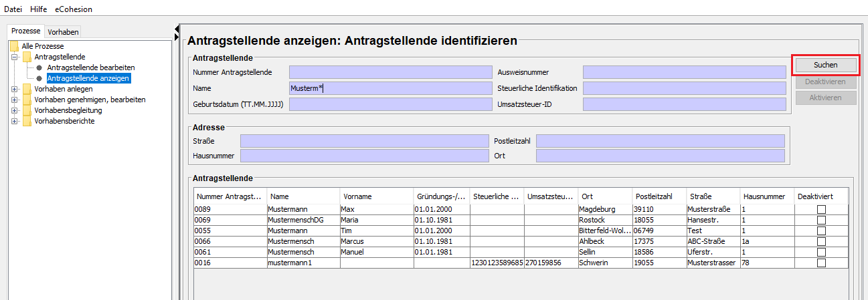Image resolution: width=868 pixels, height=300 pixels.
Task: Click the Name field containing Musterm*
Action: [390, 88]
